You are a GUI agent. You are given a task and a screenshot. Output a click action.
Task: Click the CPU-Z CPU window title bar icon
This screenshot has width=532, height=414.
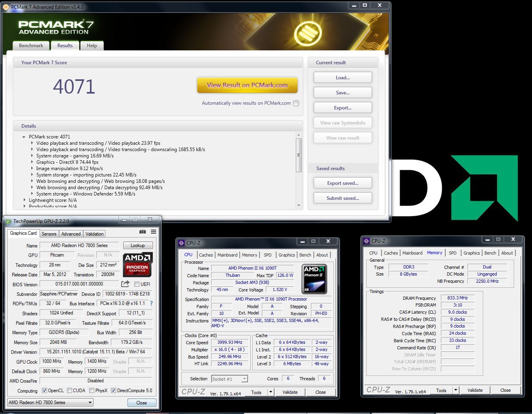182,243
